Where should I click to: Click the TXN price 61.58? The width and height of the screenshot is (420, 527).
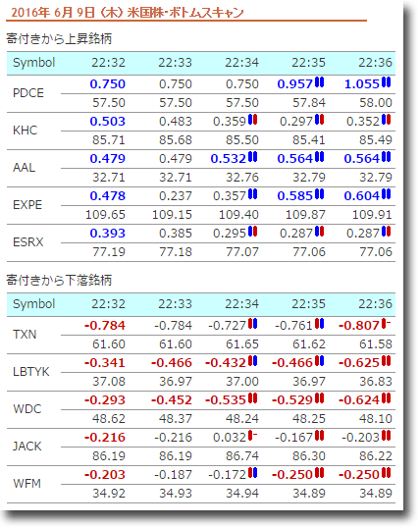[376, 344]
